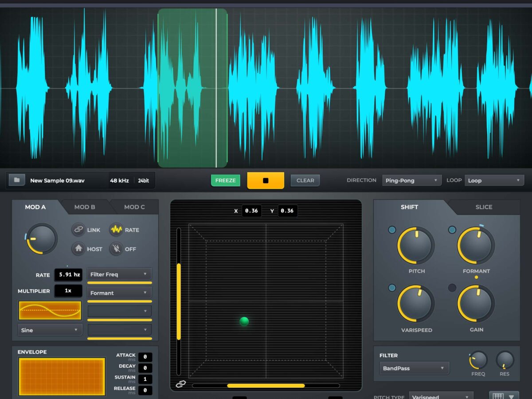Image resolution: width=532 pixels, height=399 pixels.
Task: Open the Filter BandPass type dropdown
Action: click(x=414, y=368)
